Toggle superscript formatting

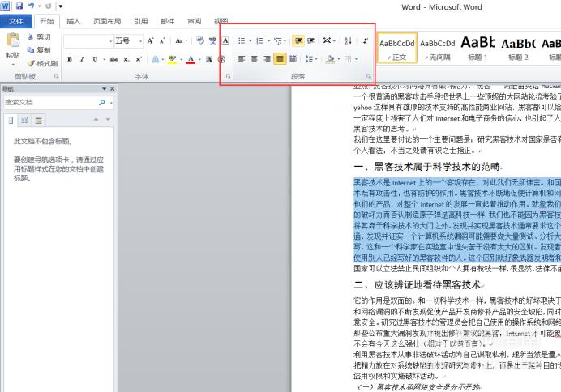coord(139,59)
